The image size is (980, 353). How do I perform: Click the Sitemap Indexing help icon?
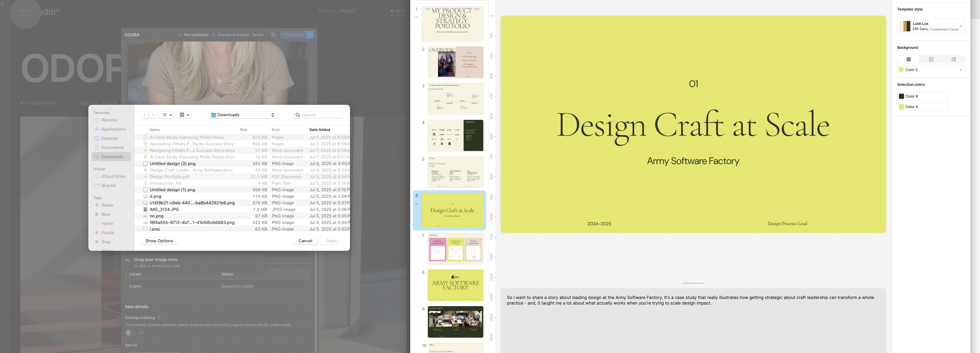tap(159, 318)
